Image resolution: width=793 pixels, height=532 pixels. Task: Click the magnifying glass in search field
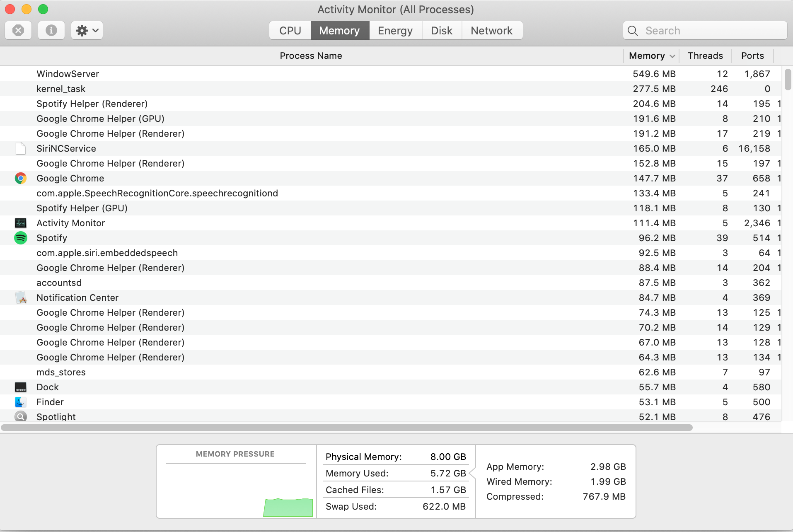(x=633, y=31)
